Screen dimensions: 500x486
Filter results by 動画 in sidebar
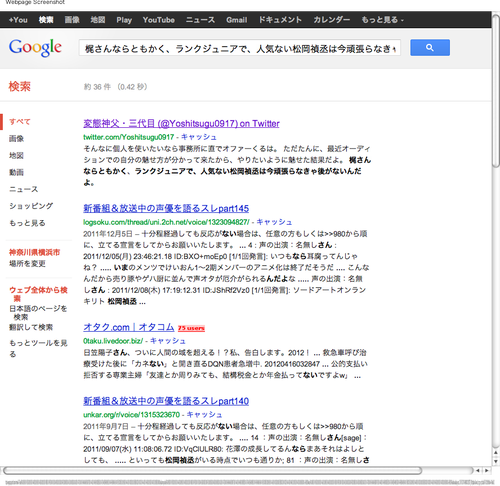click(16, 172)
